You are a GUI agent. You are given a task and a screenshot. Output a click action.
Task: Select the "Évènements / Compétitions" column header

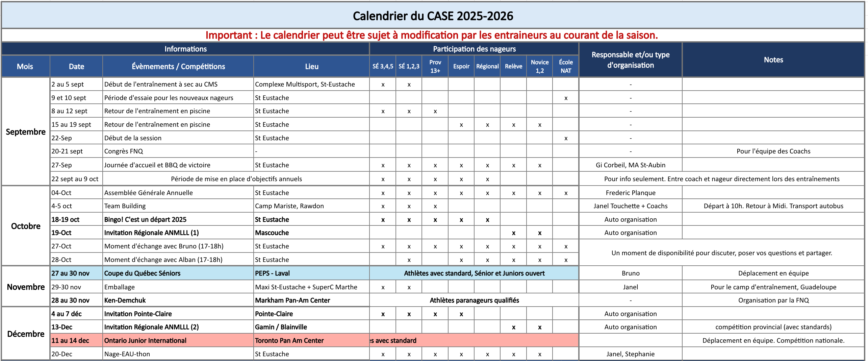tap(178, 67)
